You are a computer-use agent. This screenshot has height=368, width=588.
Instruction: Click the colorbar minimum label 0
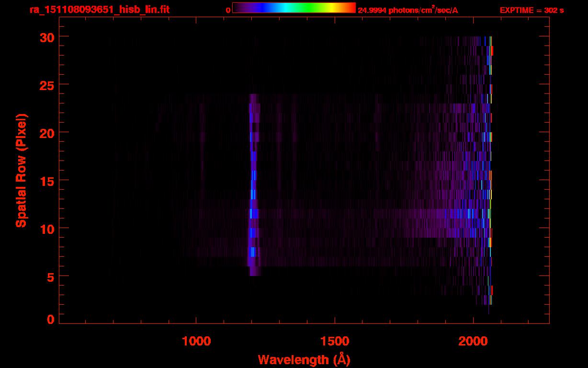coord(228,11)
